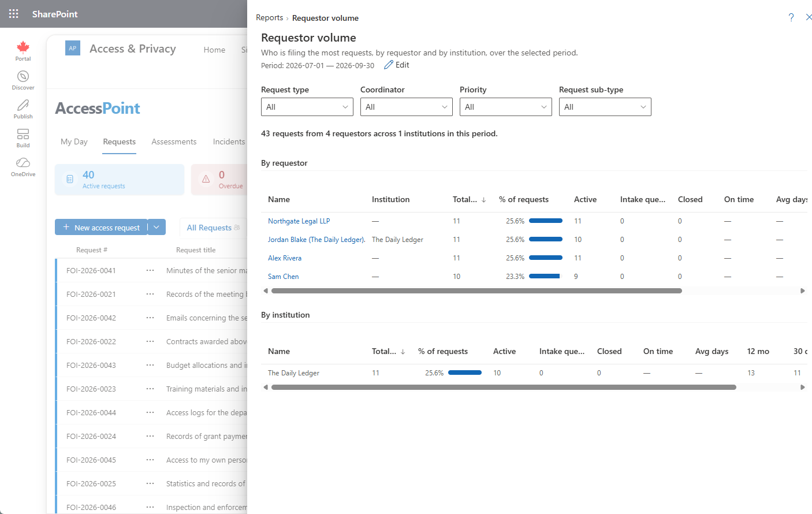Viewport: 812px width, 514px height.
Task: Open ellipsis menu for FOI-2026-0024
Action: [x=150, y=436]
